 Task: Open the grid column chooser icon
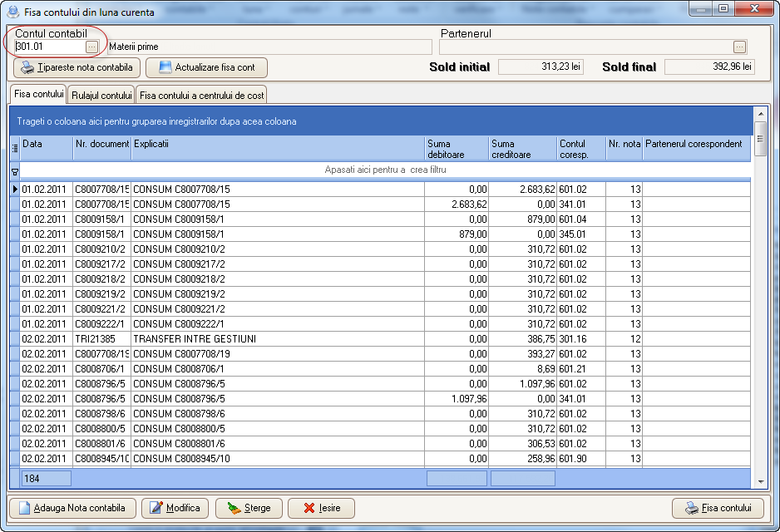click(15, 148)
